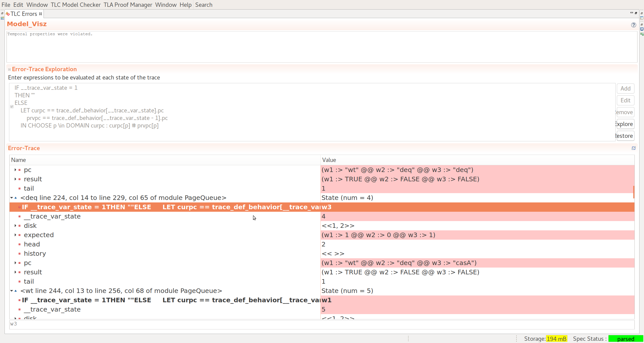Enable the checkbox beside the trace exploration expression

(12, 107)
